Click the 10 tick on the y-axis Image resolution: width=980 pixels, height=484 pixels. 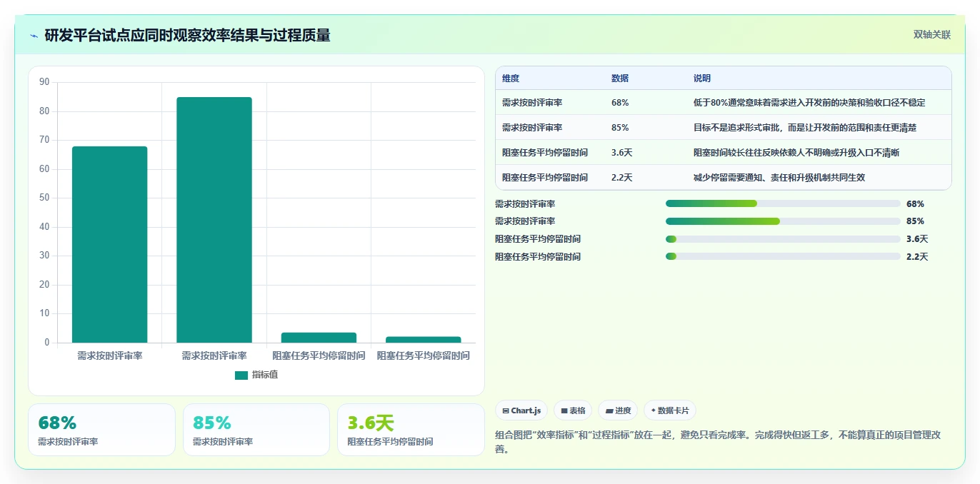(44, 313)
